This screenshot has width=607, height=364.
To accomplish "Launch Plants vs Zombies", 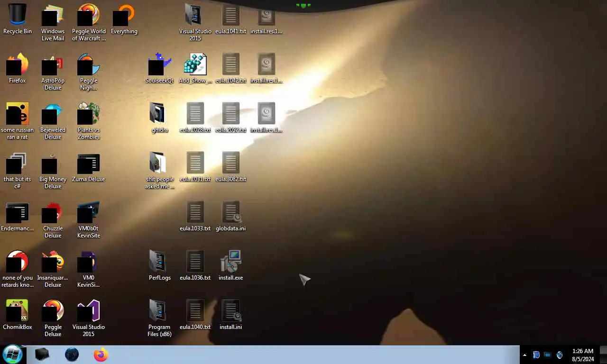I will [89, 121].
